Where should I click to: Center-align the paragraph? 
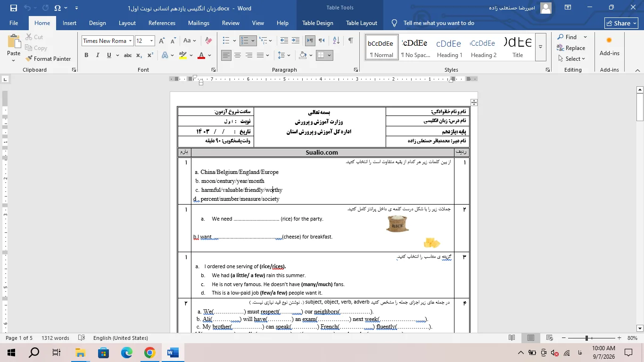[x=238, y=55]
